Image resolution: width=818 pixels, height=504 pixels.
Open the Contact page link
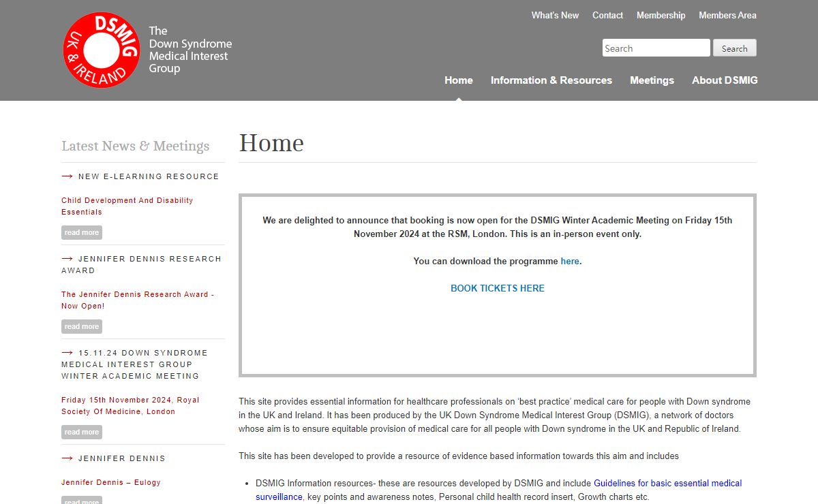607,15
